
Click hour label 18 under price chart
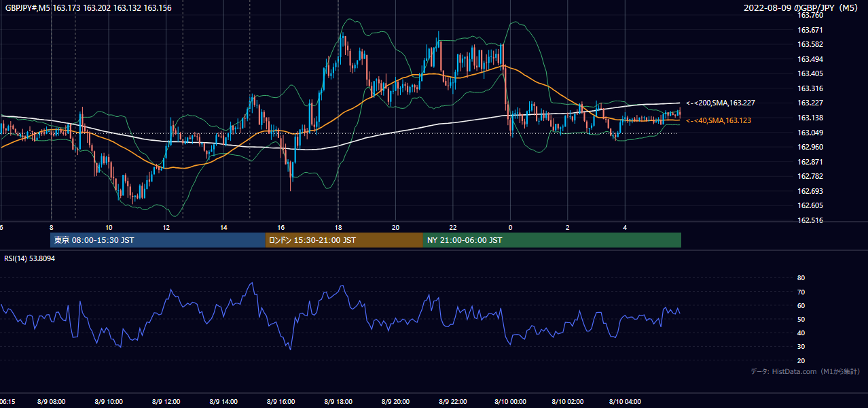[x=338, y=227]
